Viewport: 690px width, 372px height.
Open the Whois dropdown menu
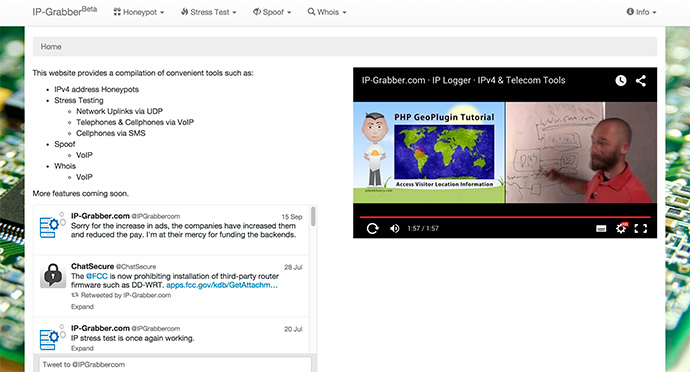[327, 12]
